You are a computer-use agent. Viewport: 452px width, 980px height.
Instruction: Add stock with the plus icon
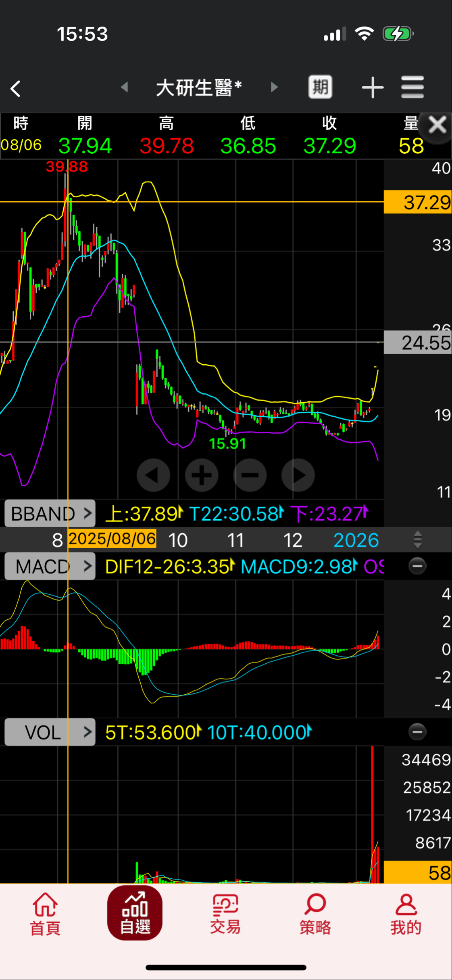(x=372, y=88)
